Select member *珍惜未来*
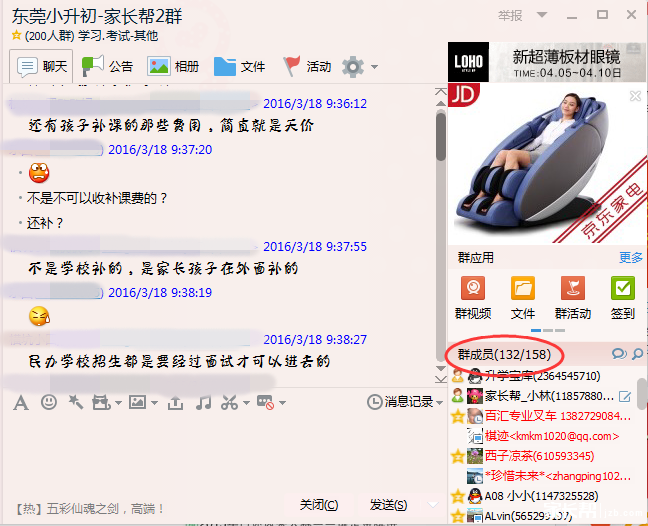The width and height of the screenshot is (648, 526). coord(543,476)
